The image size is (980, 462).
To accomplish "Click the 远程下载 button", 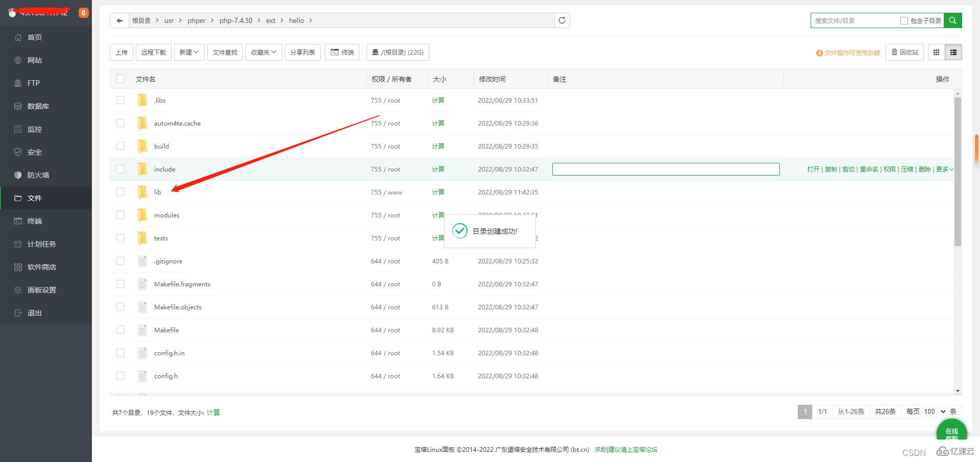I will [x=154, y=52].
